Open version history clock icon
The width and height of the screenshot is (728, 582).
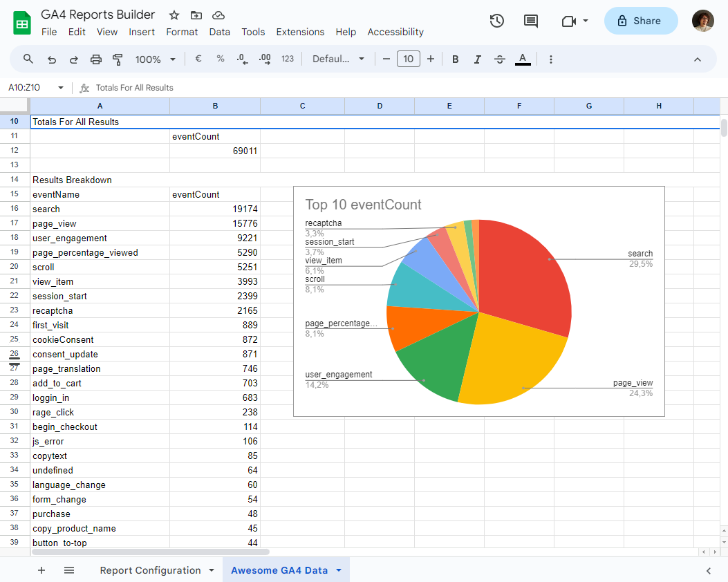tap(496, 21)
